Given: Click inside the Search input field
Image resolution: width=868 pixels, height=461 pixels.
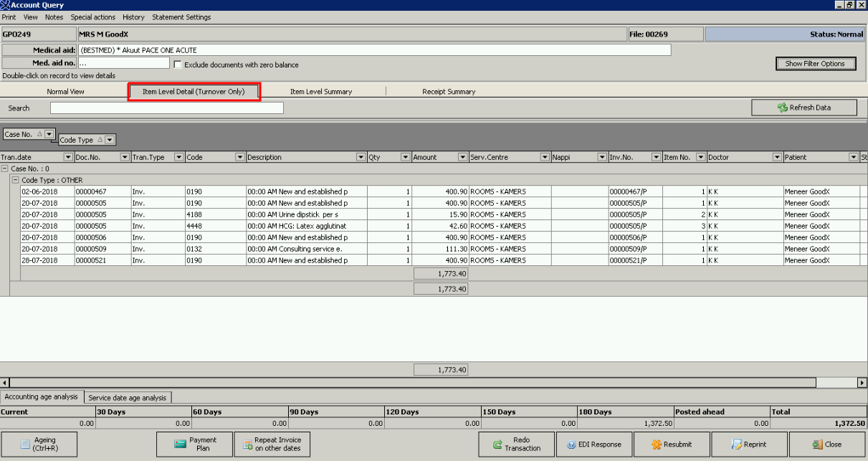Looking at the screenshot, I should click(x=166, y=108).
